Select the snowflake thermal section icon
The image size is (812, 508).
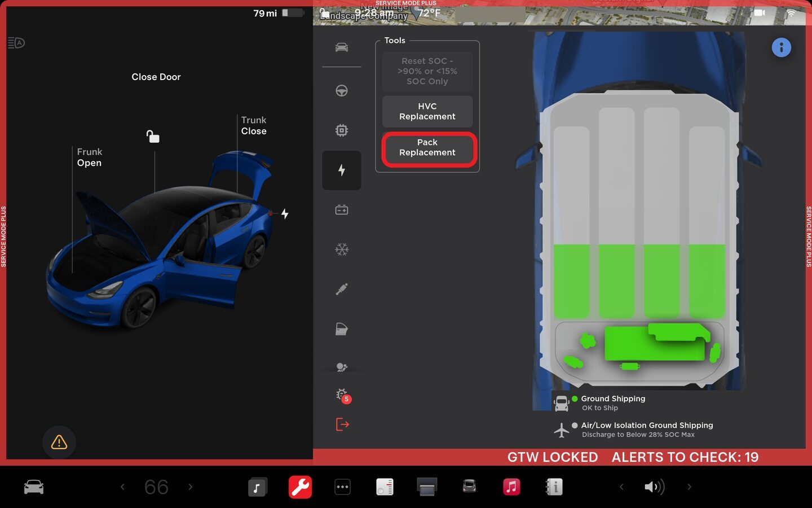(x=341, y=249)
